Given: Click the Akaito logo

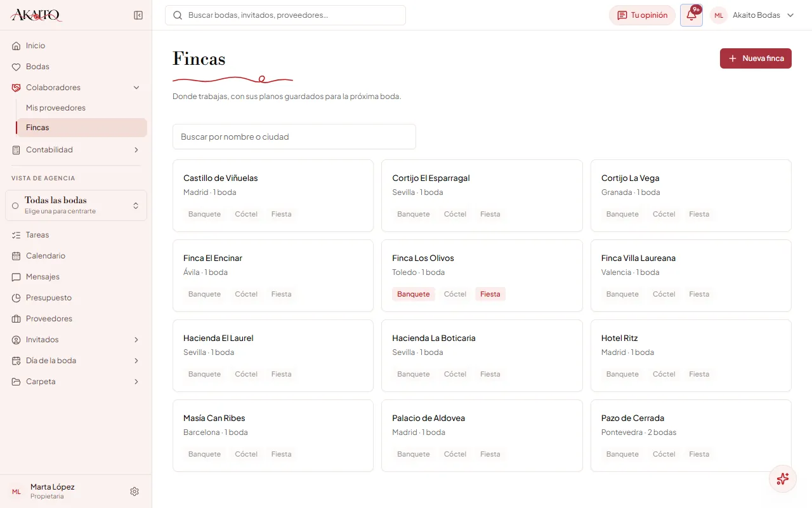Looking at the screenshot, I should [37, 15].
